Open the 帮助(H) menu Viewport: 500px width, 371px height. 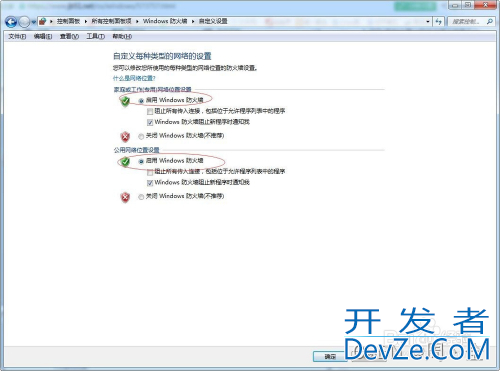click(x=122, y=36)
